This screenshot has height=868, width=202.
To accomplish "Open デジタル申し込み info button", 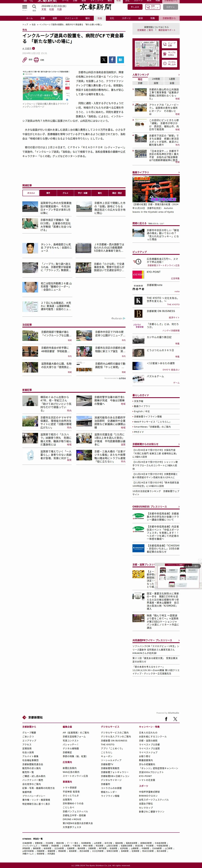I will pyautogui.click(x=169, y=63).
